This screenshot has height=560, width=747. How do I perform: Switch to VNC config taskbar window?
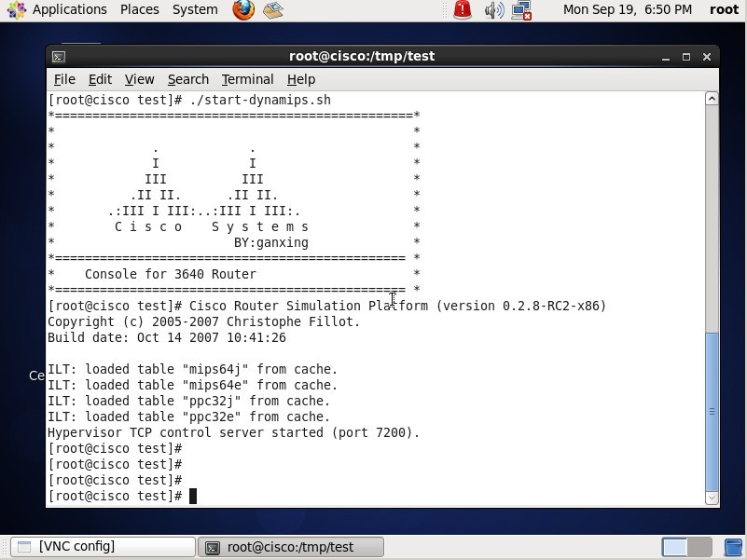pyautogui.click(x=103, y=547)
